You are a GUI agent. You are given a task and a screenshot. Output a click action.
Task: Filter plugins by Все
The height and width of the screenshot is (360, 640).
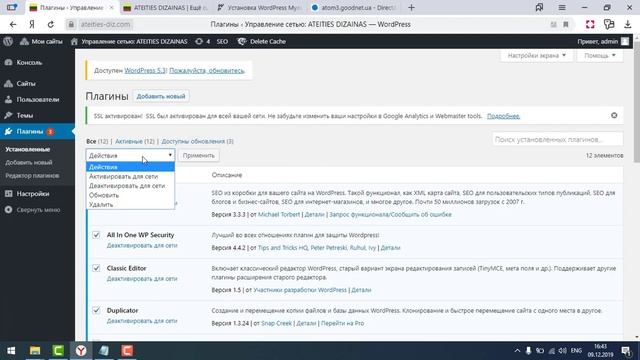pos(91,141)
